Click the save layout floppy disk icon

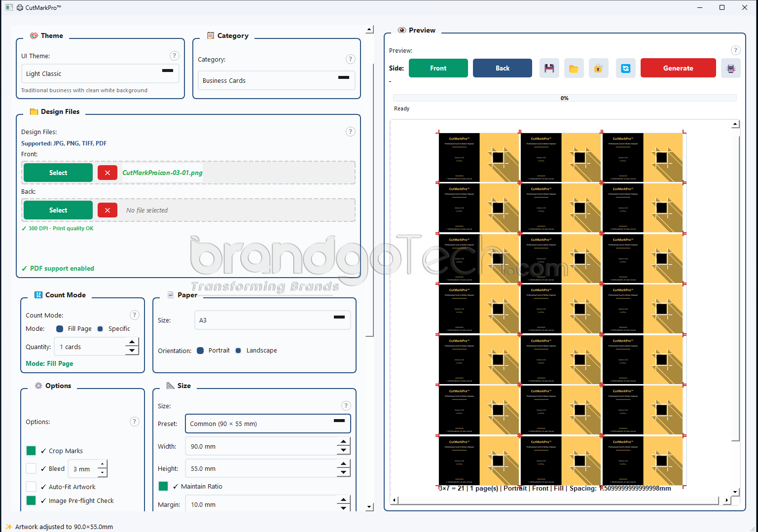coord(549,68)
